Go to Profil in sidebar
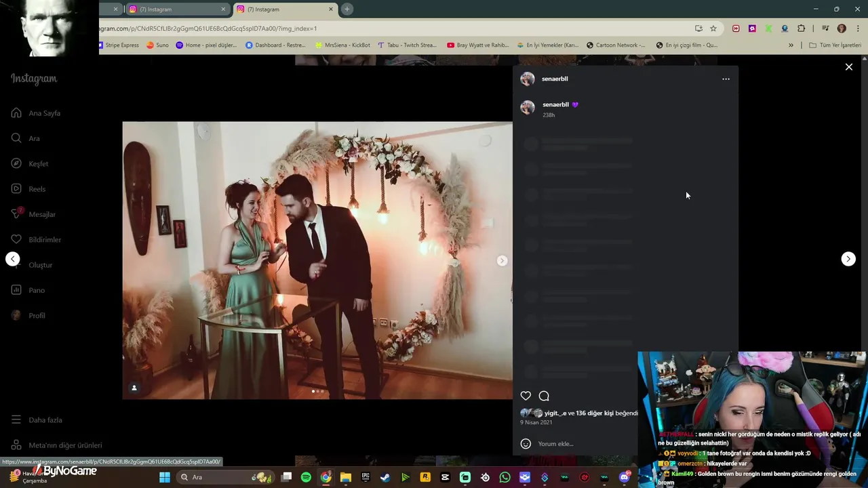This screenshot has width=868, height=488. tap(28, 315)
